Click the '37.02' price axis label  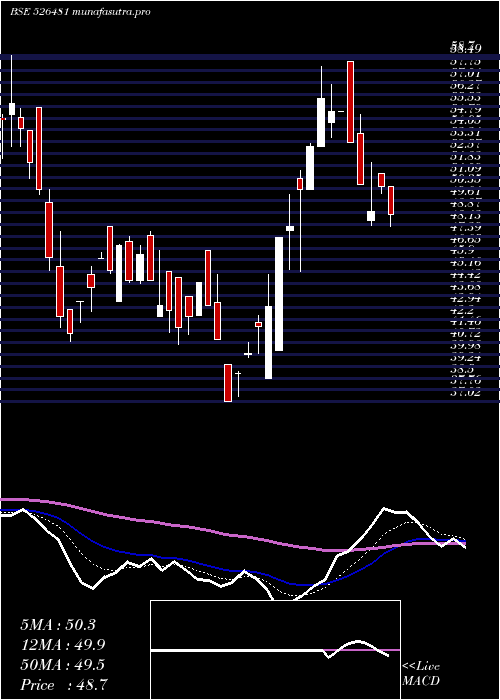tap(466, 392)
